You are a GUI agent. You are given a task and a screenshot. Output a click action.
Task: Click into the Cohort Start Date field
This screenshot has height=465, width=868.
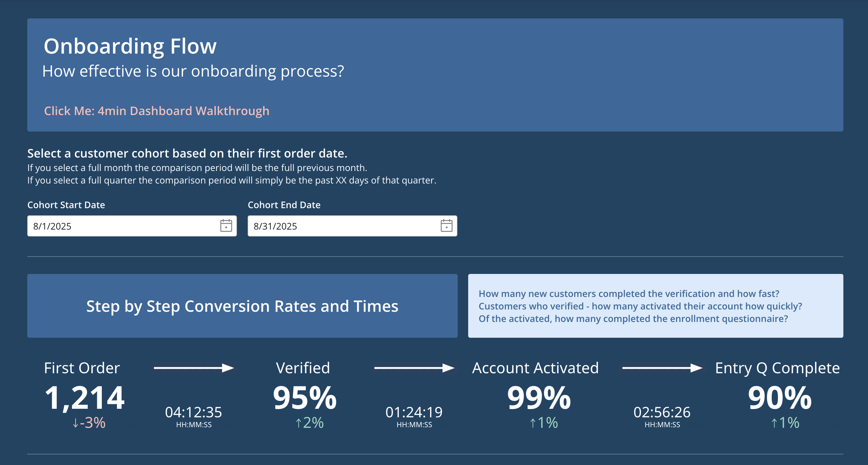coord(121,226)
